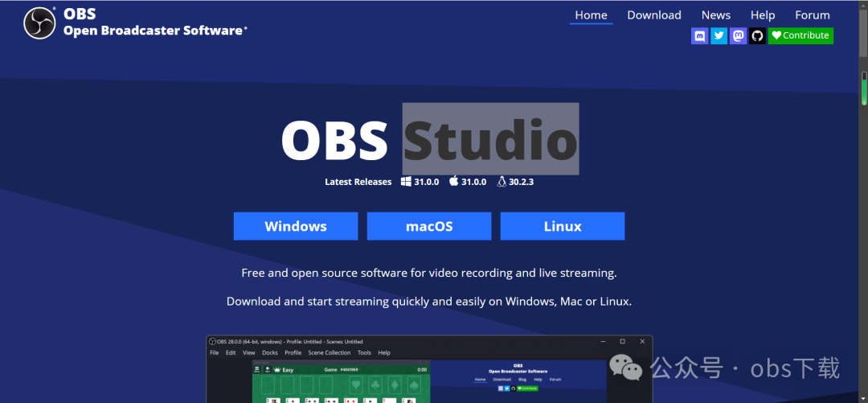Click the Windows logo beside 31.0.0
Viewport: 868px width, 403px height.
click(407, 182)
